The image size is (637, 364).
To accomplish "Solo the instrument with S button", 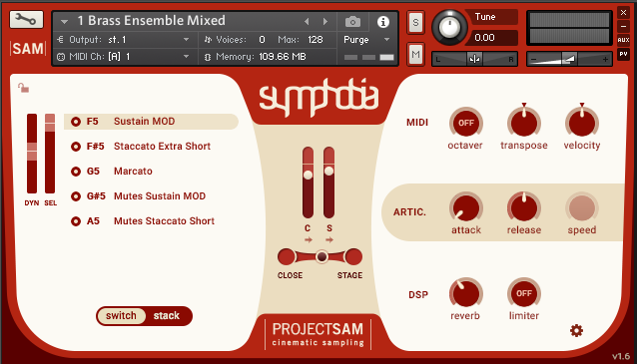I will point(415,22).
